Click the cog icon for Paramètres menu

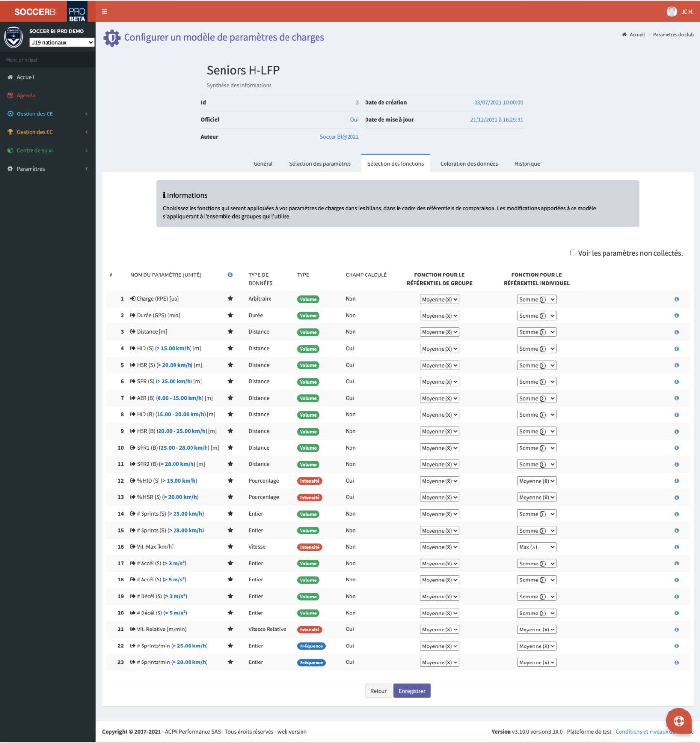[x=10, y=169]
